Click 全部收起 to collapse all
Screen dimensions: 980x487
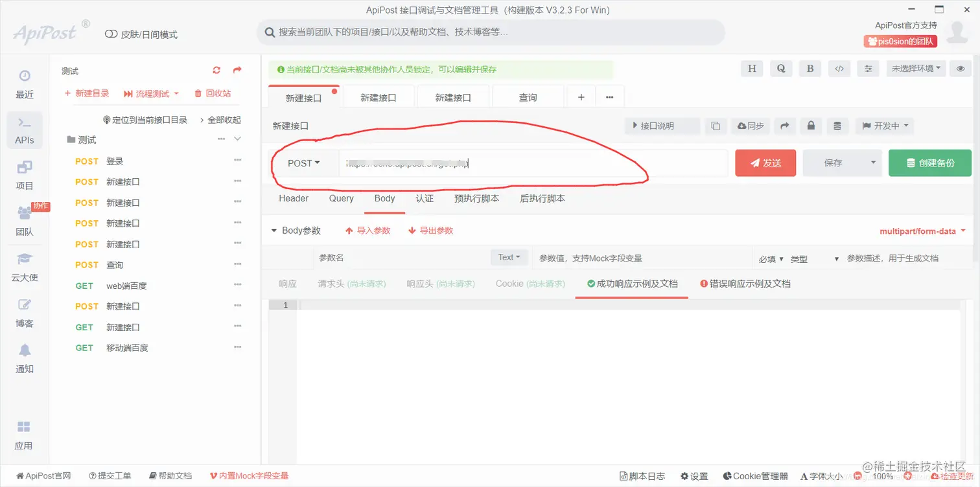pos(220,120)
